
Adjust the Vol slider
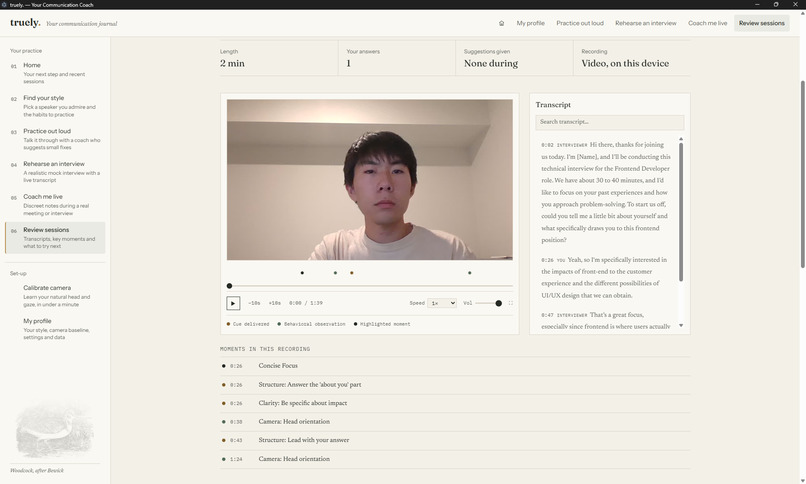coord(488,303)
